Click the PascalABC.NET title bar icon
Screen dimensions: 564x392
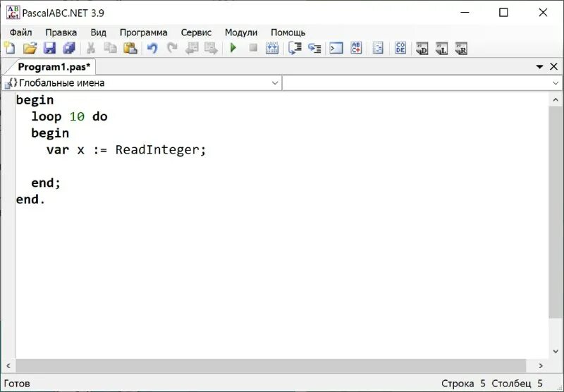pyautogui.click(x=13, y=13)
